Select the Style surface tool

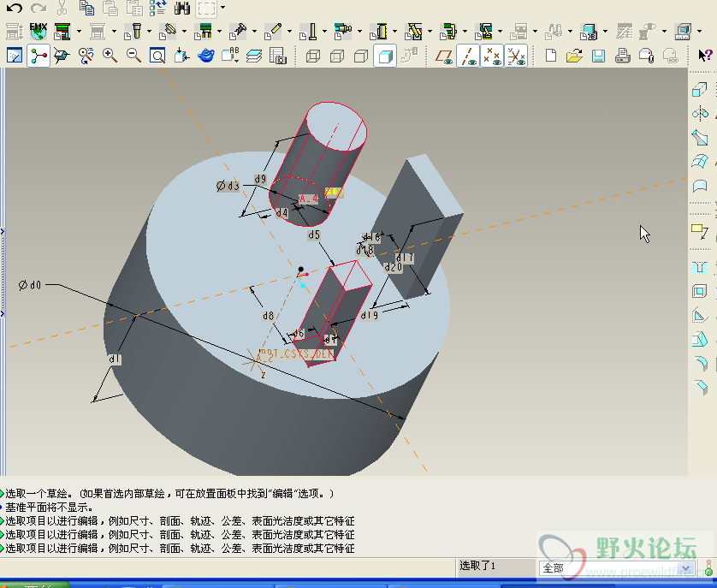pyautogui.click(x=700, y=186)
